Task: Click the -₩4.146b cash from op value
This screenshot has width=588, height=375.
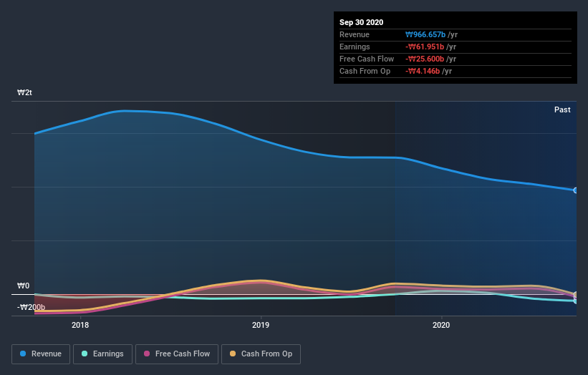Action: point(423,71)
